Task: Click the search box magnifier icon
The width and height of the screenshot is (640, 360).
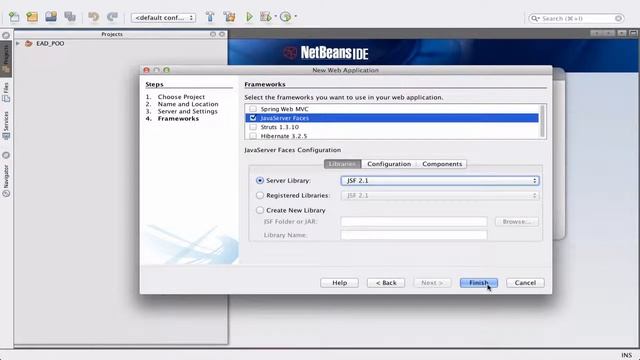Action: click(534, 18)
